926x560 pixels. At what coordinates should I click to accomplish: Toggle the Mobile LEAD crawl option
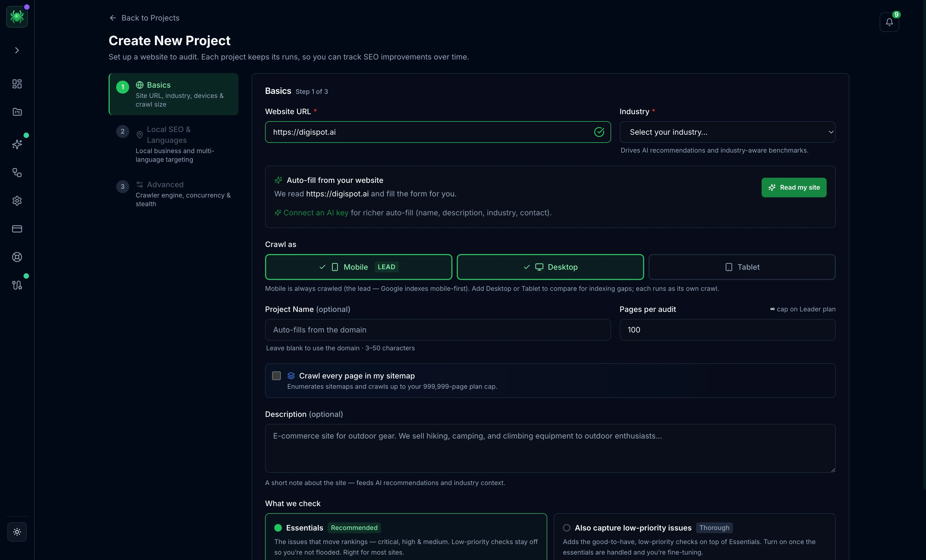[x=358, y=267]
